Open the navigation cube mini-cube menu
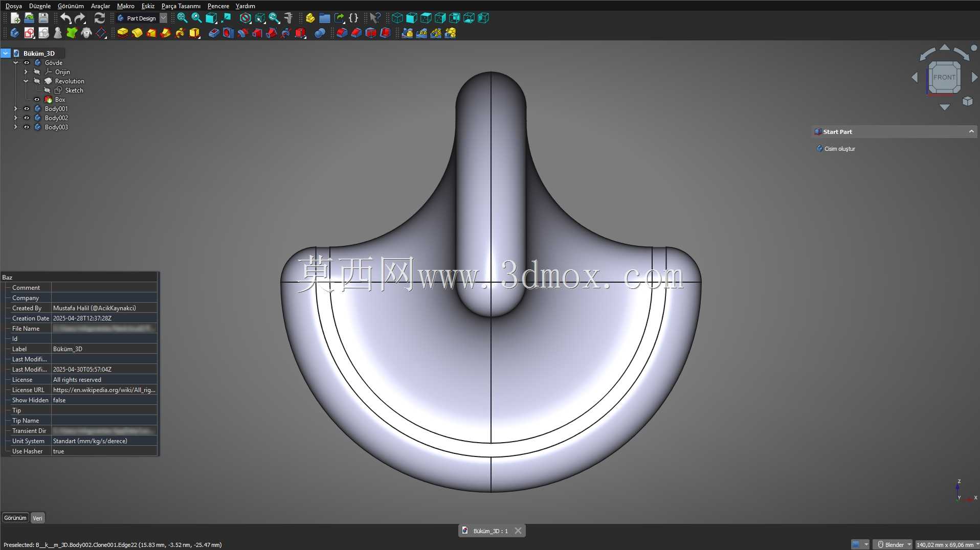The width and height of the screenshot is (980, 550). (967, 101)
